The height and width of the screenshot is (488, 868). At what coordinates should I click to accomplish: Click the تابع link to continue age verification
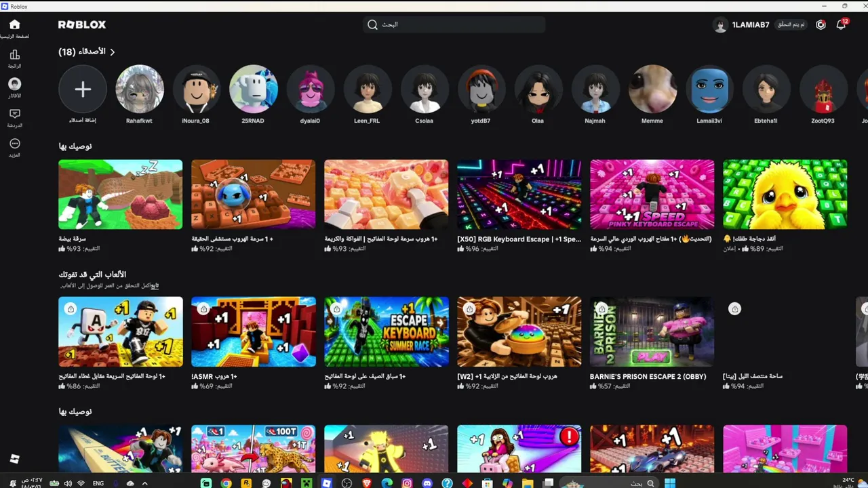(x=155, y=285)
